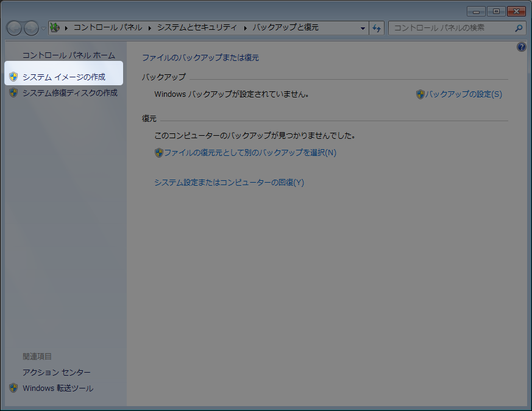Expand the arrow after システムとセキュリティ breadcrumb
The width and height of the screenshot is (532, 411).
click(246, 28)
